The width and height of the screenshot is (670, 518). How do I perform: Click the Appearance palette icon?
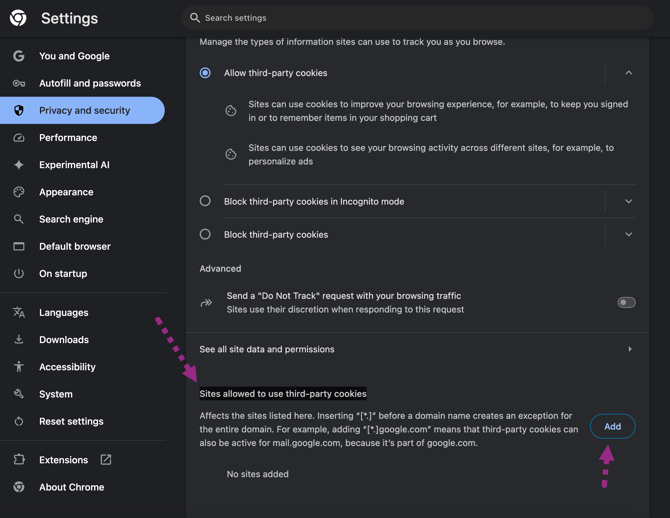coord(19,192)
